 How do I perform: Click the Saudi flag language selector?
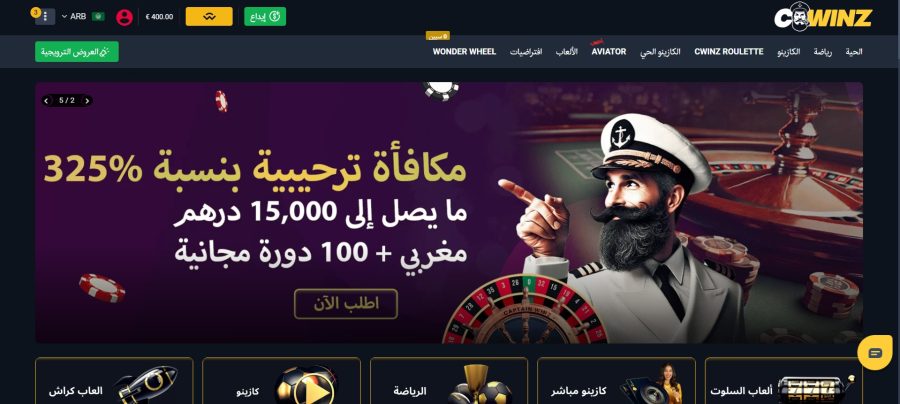tap(98, 17)
